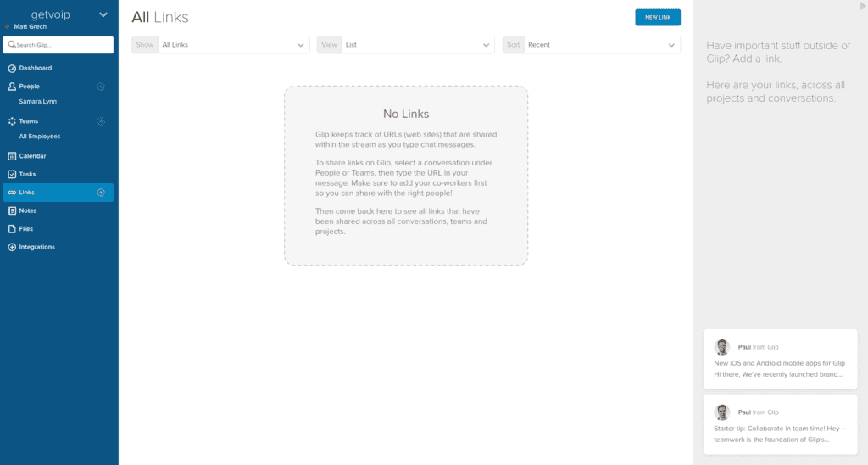Add a link using Links plus icon
868x465 pixels.
pos(101,193)
